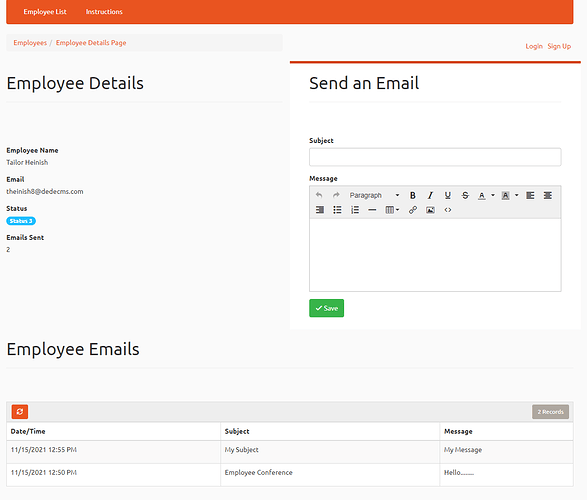Open source code view icon
587x500 pixels.
(448, 210)
